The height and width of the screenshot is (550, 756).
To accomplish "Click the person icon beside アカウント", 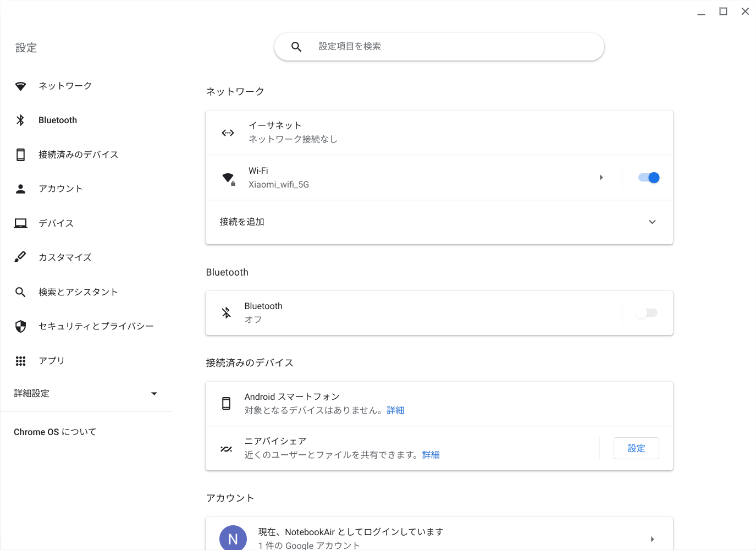I will (20, 189).
